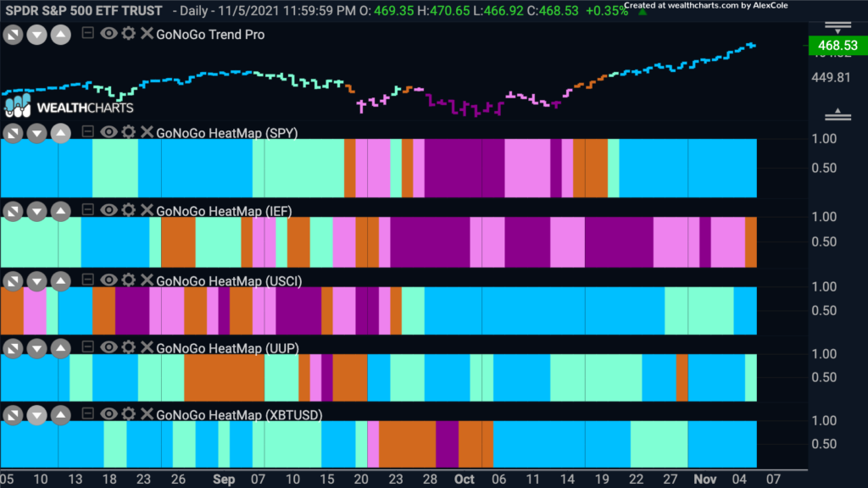Image resolution: width=868 pixels, height=488 pixels.
Task: Collapse the GoNoGo Trend Pro pane box
Action: click(87, 33)
